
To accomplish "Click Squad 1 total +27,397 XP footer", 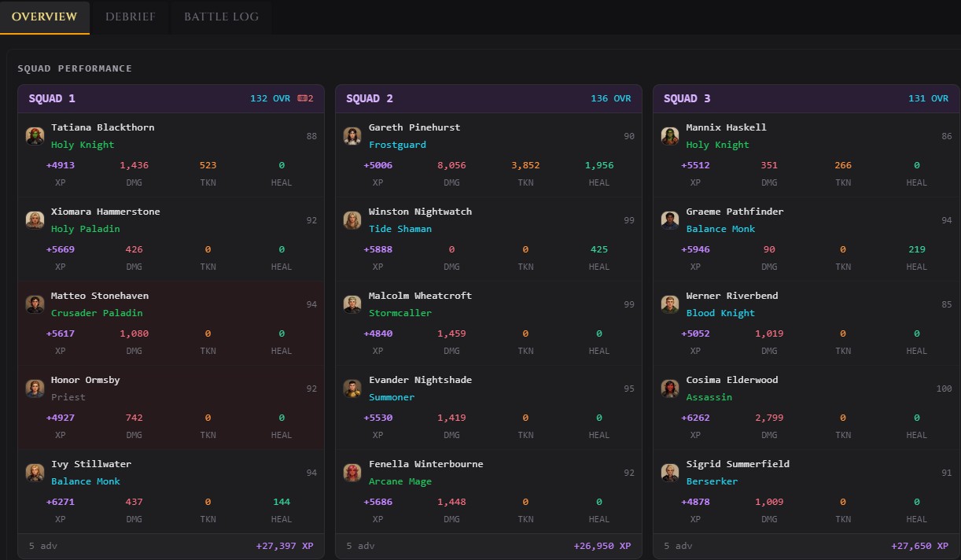I will tap(285, 546).
